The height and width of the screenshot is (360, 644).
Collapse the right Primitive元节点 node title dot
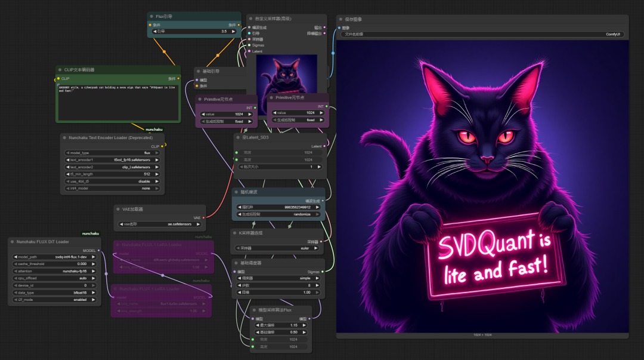(x=271, y=97)
